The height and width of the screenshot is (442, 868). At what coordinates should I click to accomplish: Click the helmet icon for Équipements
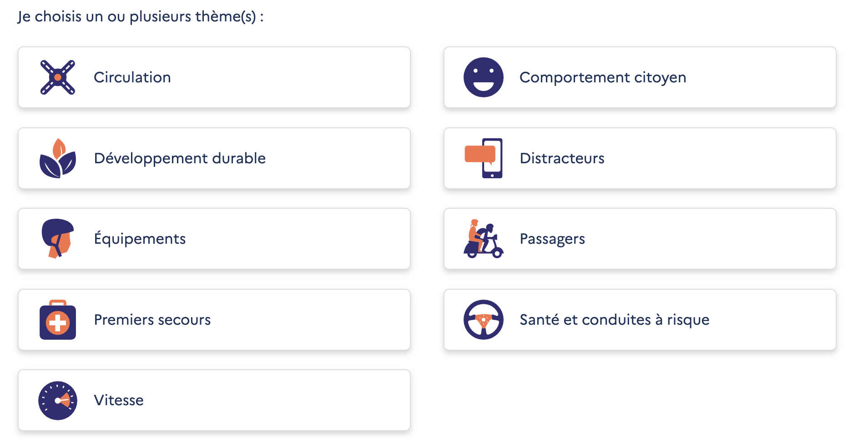[x=57, y=239]
